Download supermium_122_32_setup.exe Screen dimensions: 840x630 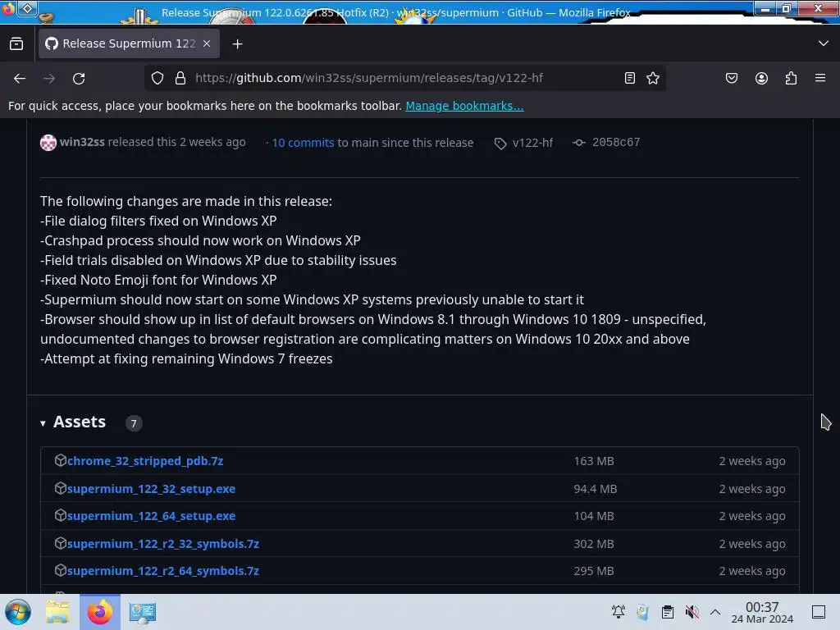[151, 489]
